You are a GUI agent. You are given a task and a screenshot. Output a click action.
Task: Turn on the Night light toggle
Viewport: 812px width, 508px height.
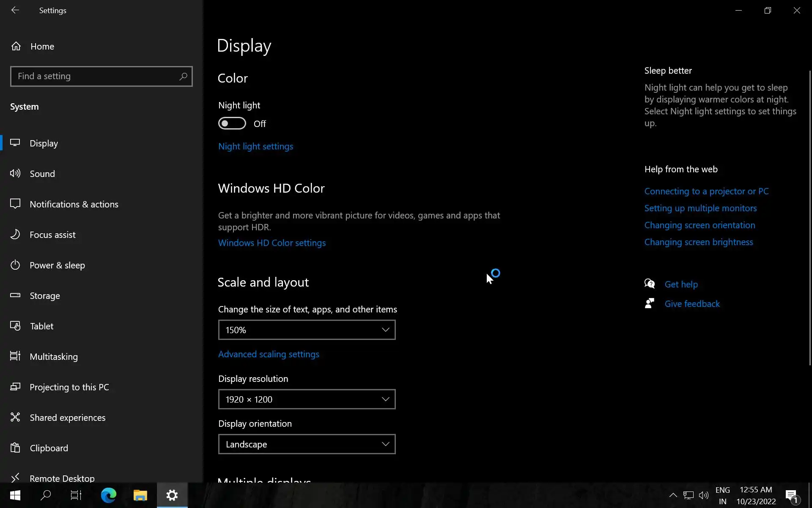(x=232, y=124)
